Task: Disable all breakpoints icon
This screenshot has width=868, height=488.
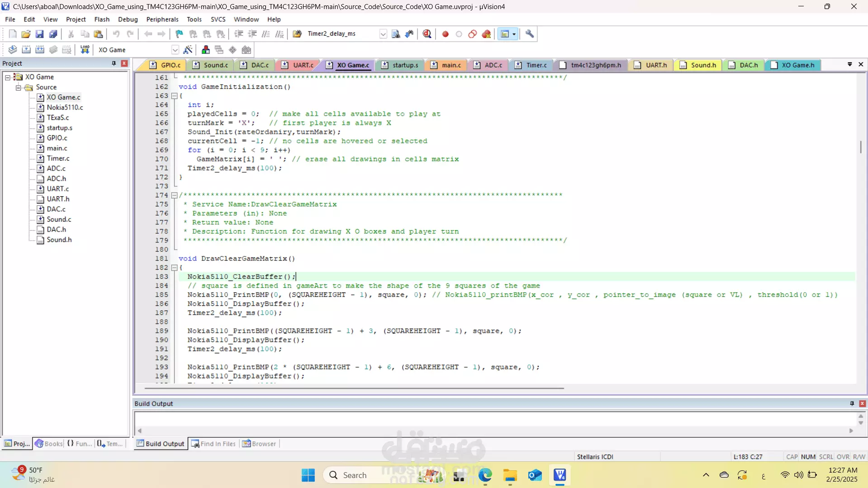Action: [472, 34]
